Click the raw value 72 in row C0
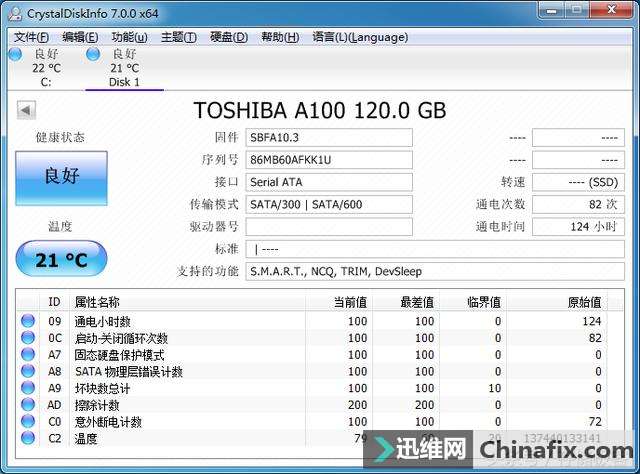This screenshot has width=640, height=474. point(595,421)
